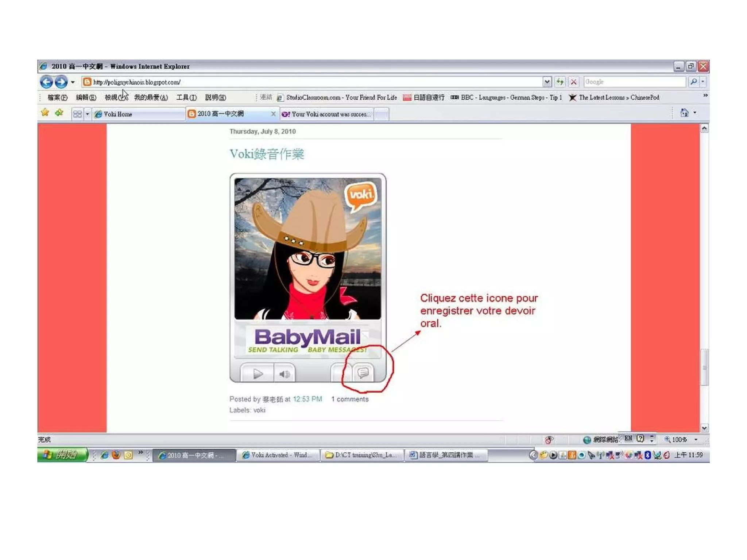Open the Voki錄音作業 post title
The image size is (747, 560).
point(267,154)
